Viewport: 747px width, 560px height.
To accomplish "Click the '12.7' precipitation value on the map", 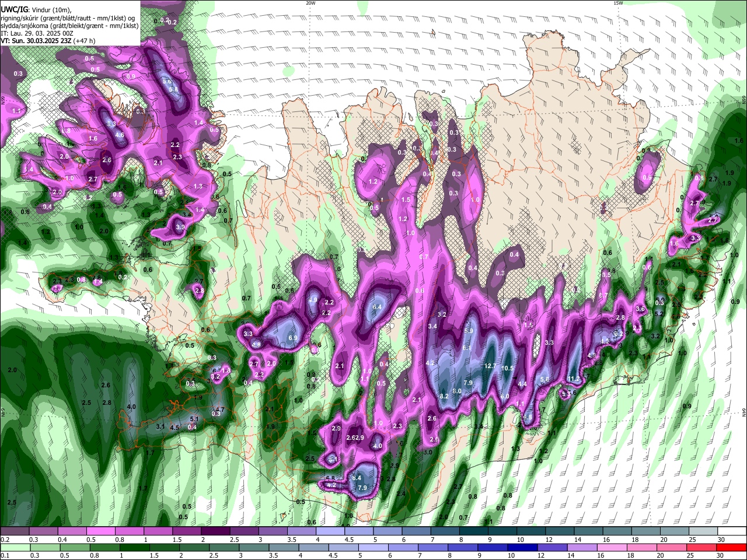I will pyautogui.click(x=490, y=366).
